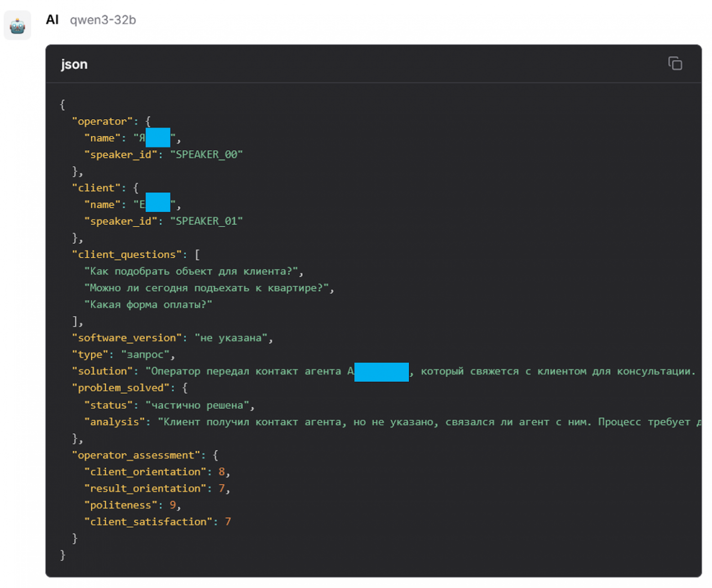Select the model name "qwen3-32b"
712x588 pixels.
[103, 20]
